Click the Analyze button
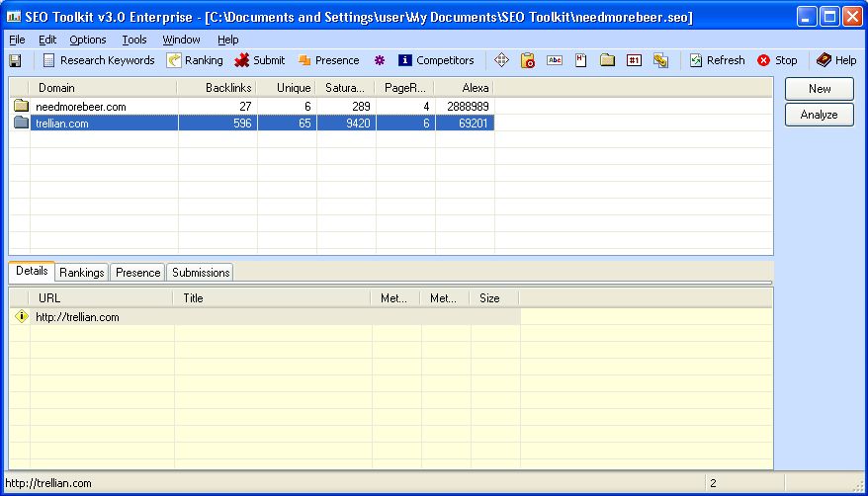Viewport: 868px width, 496px height. click(820, 115)
